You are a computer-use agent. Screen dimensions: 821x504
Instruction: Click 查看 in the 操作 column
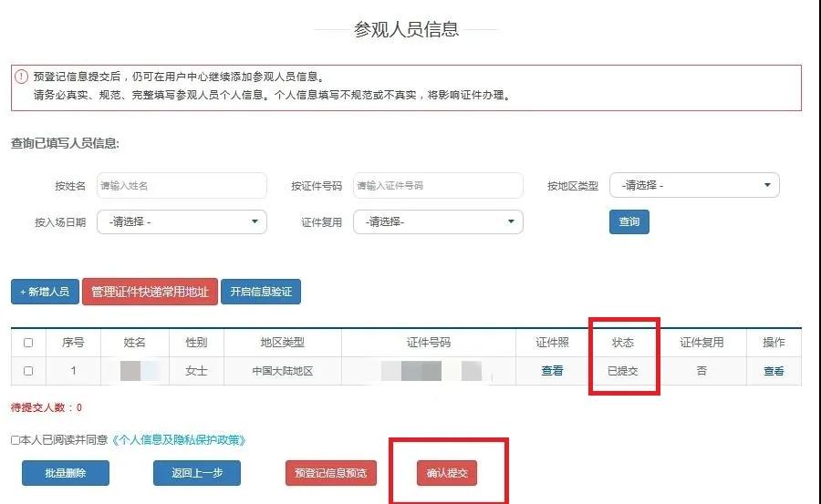[773, 371]
